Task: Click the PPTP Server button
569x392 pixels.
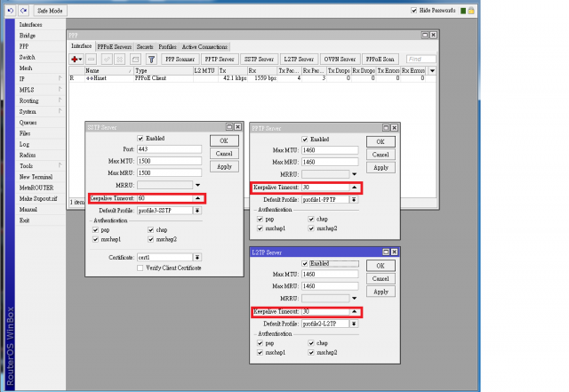Action: pyautogui.click(x=220, y=60)
